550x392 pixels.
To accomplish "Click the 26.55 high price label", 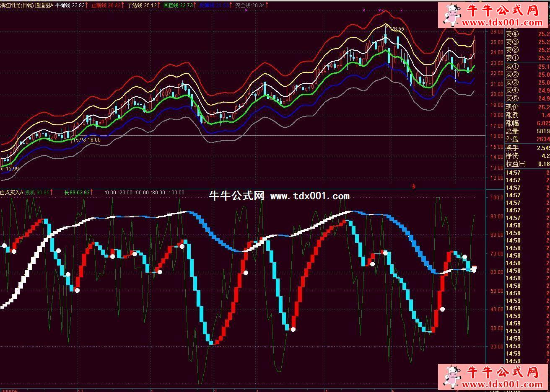I will pyautogui.click(x=397, y=29).
